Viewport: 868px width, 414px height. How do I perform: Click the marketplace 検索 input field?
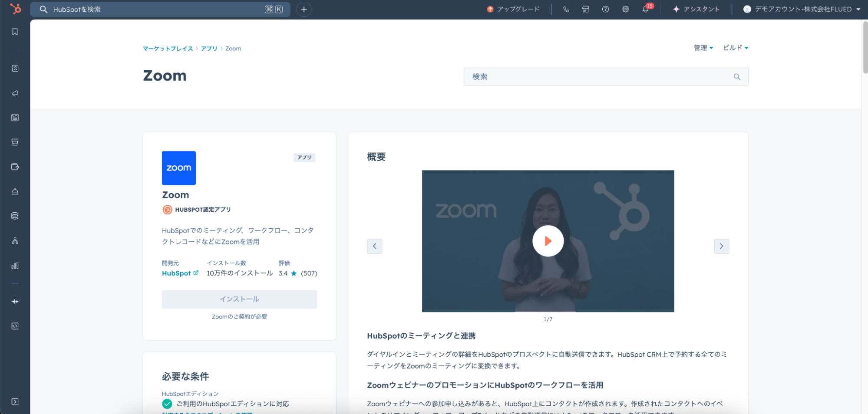click(x=599, y=77)
